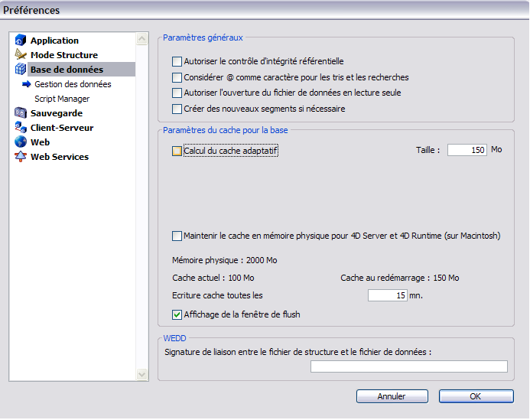
Task: Click the Client-Serveur icon
Action: click(21, 128)
